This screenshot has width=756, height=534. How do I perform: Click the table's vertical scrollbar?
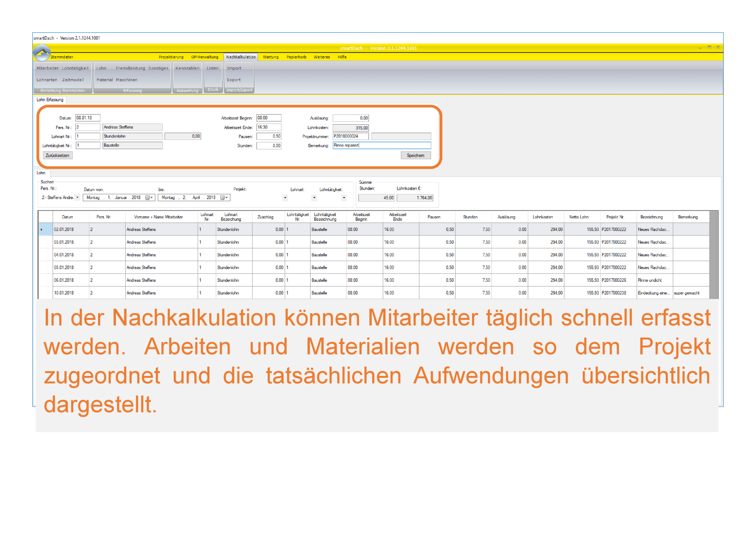[x=713, y=256]
